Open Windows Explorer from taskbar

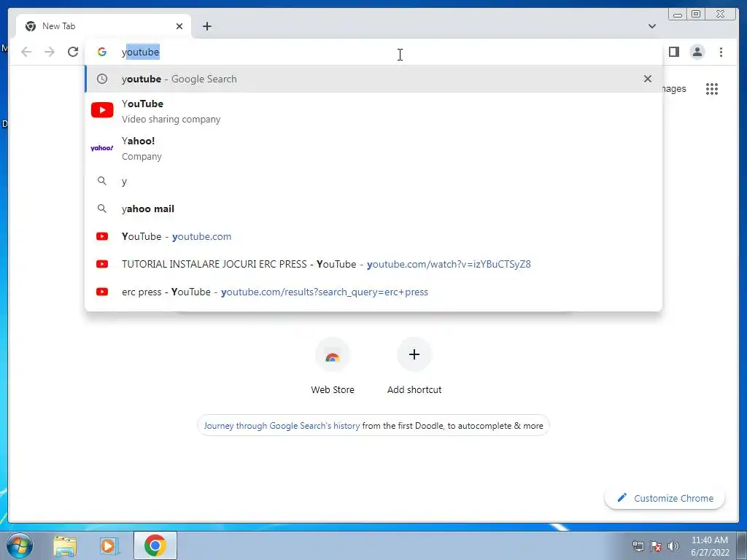65,546
